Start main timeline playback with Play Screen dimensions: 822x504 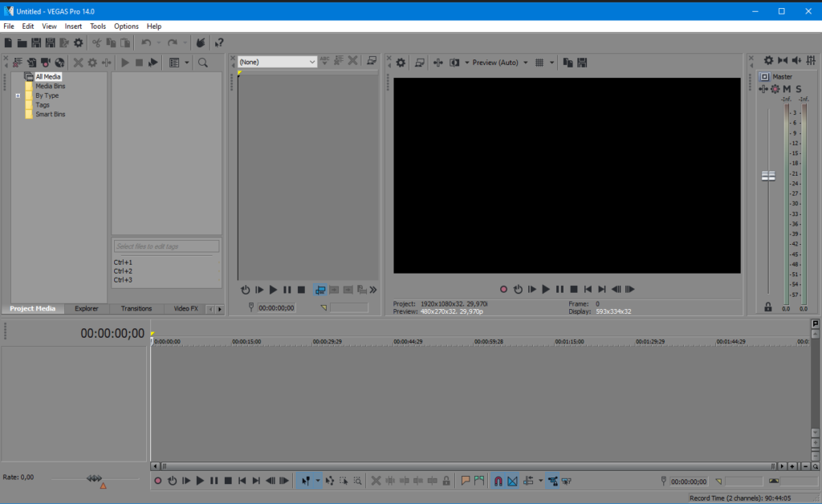coord(200,481)
